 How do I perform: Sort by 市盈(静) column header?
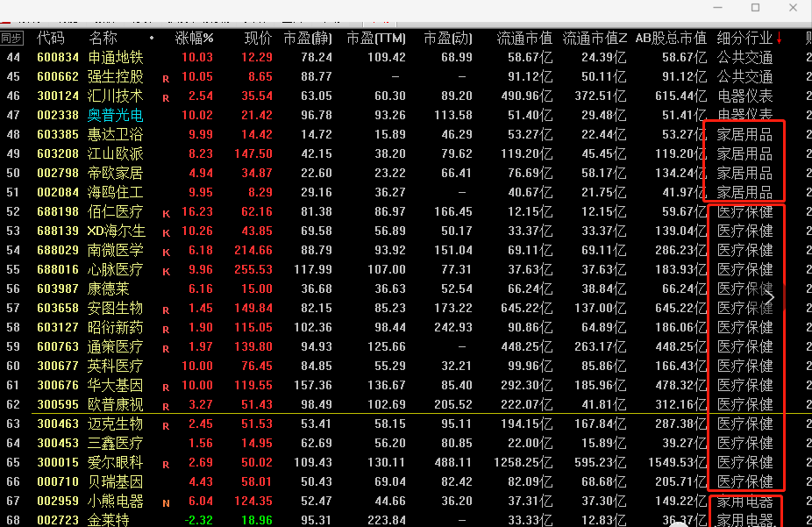[x=308, y=38]
